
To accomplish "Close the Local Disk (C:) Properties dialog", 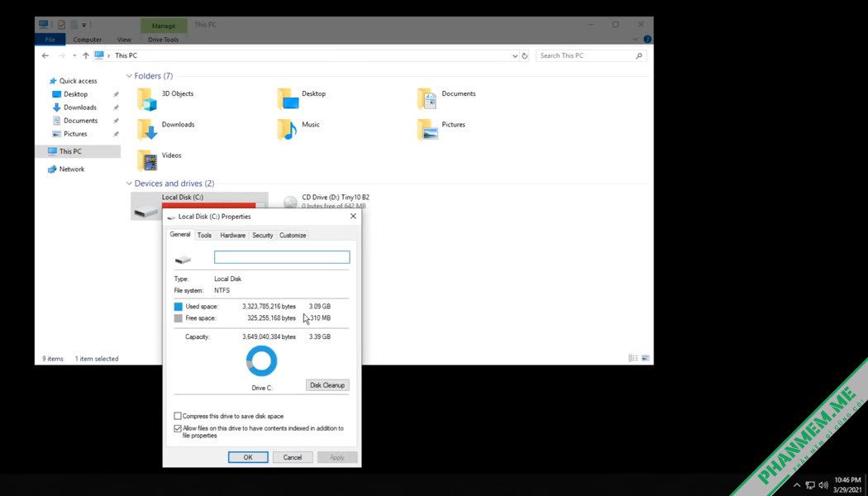I will coord(353,217).
